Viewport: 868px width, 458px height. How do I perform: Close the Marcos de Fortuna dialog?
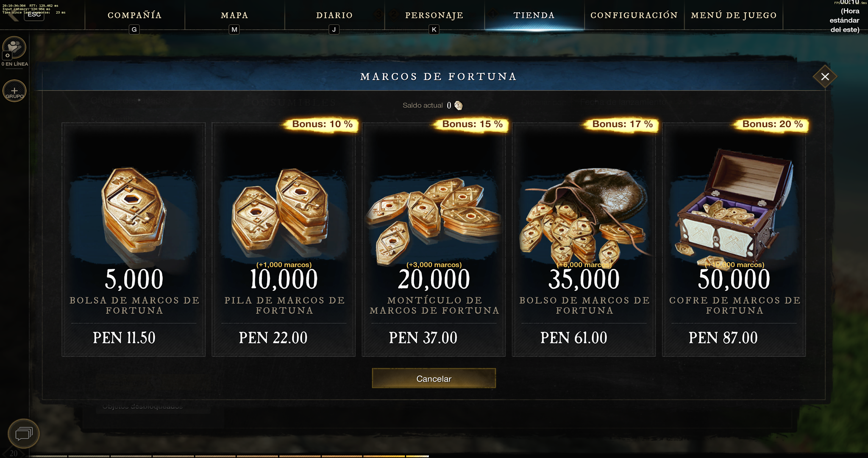825,77
